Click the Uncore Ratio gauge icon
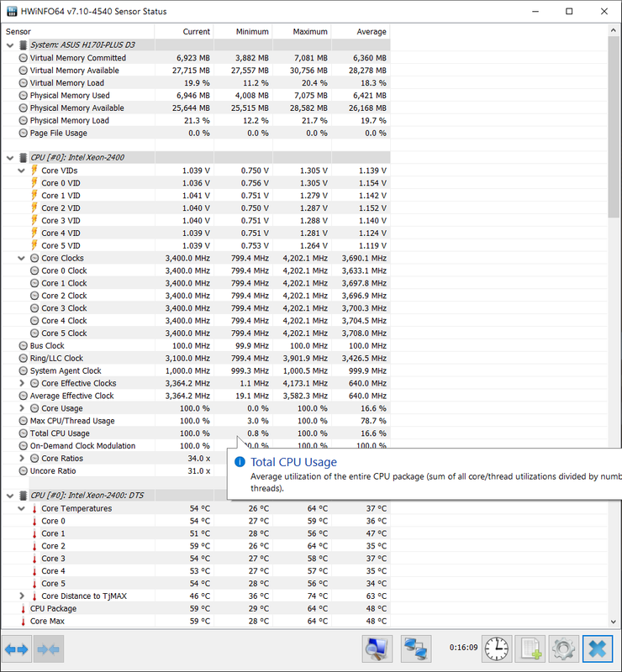622x672 pixels. [24, 471]
